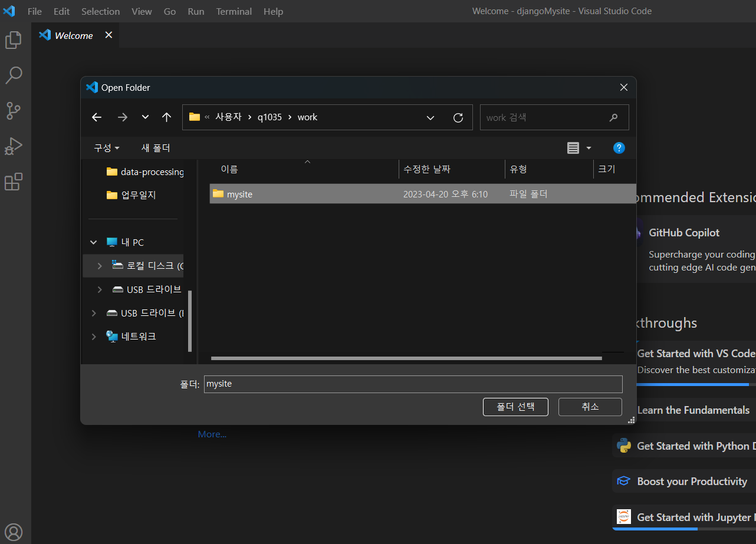This screenshot has height=544, width=756.
Task: Refresh the work folder listing
Action: tap(458, 117)
